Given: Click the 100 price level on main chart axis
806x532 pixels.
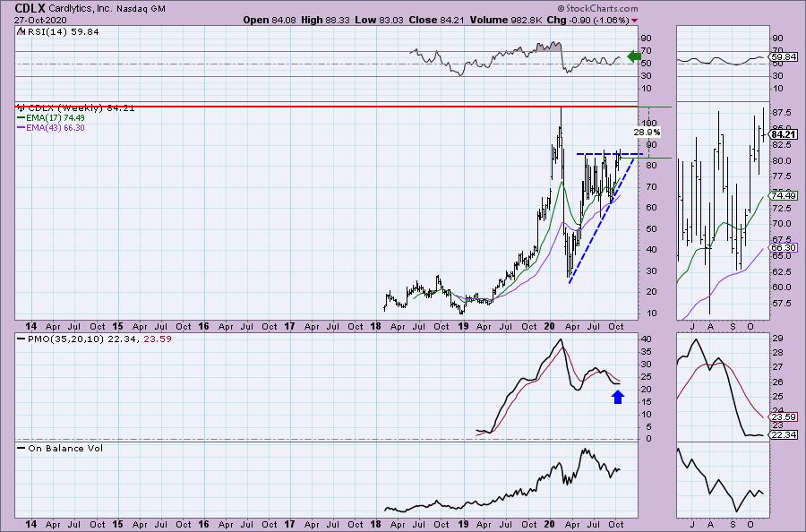Looking at the screenshot, I should (x=649, y=123).
